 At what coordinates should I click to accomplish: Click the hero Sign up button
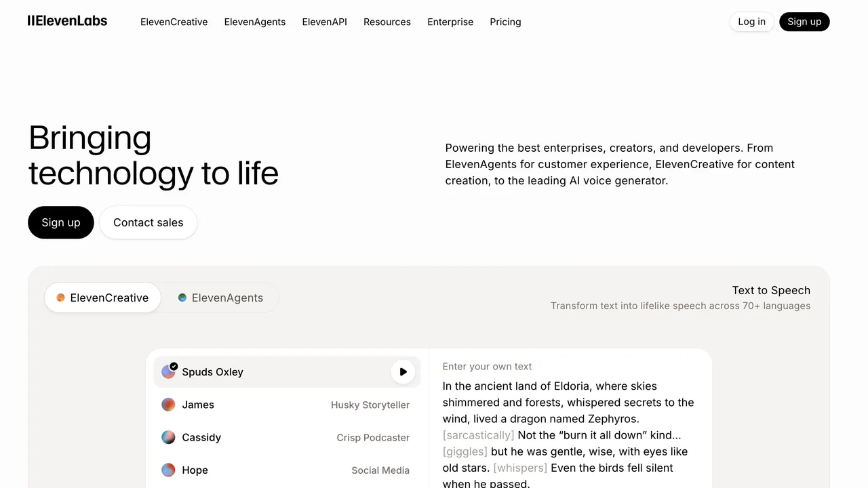click(61, 222)
